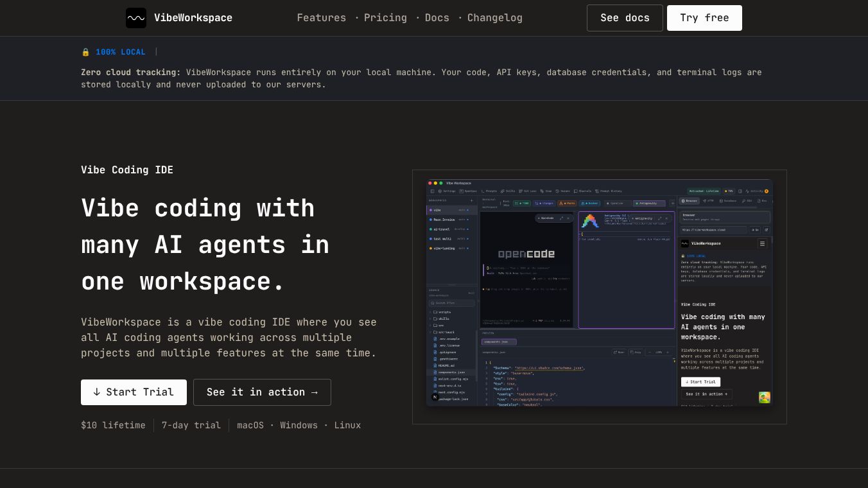Click See it in action button
The height and width of the screenshot is (488, 868).
262,392
